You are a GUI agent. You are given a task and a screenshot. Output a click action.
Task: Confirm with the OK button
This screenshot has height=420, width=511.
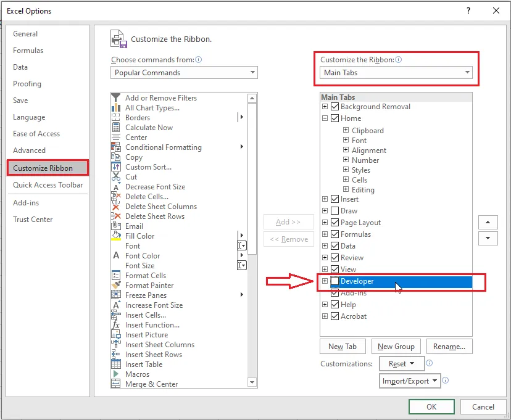[x=431, y=406]
